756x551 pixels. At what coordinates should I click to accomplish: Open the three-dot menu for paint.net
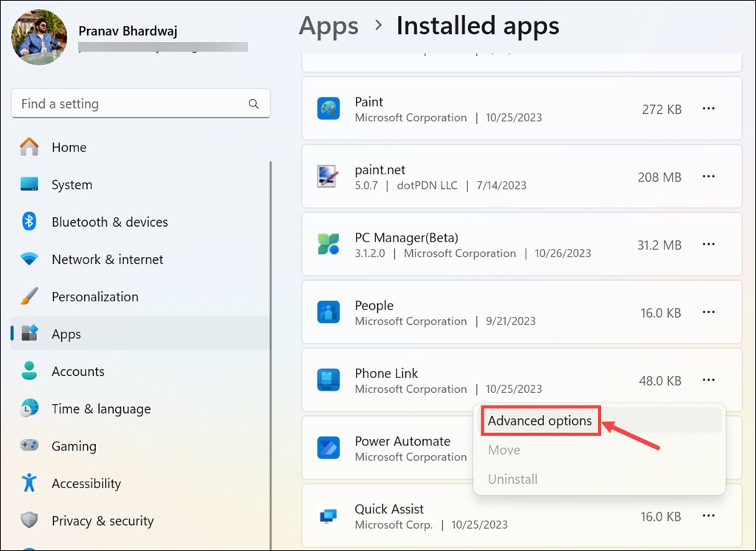point(708,177)
